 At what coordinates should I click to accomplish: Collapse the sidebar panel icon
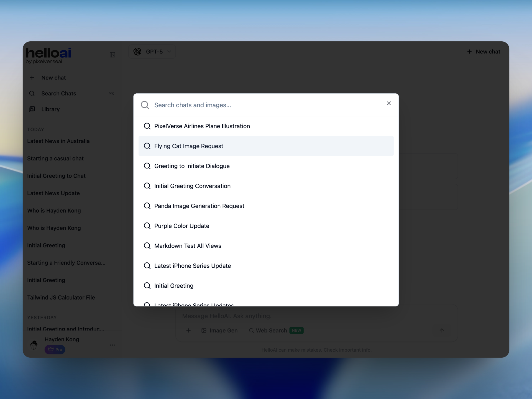coord(112,55)
